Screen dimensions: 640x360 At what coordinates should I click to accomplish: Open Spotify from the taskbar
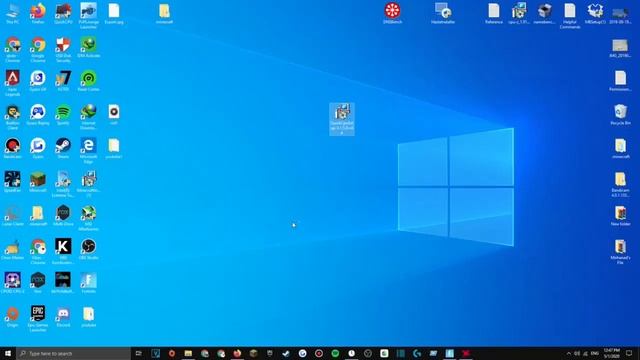click(x=335, y=353)
